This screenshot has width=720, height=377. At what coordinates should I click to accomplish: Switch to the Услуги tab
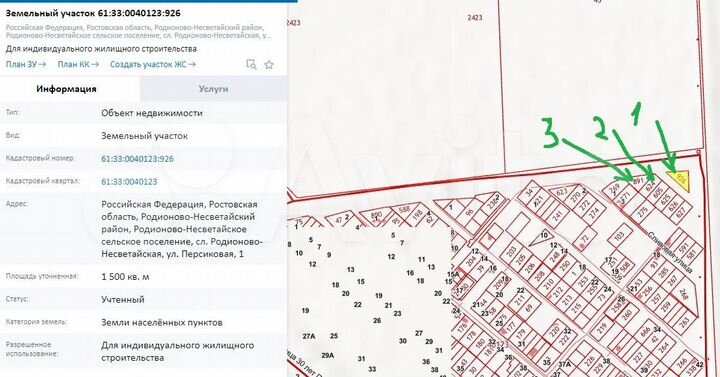click(x=214, y=89)
